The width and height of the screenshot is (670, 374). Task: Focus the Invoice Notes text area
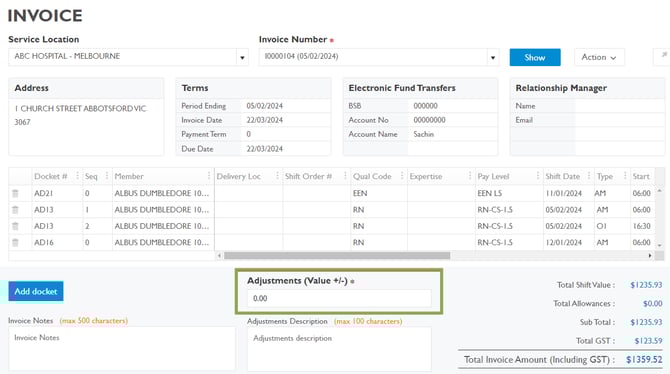(122, 349)
